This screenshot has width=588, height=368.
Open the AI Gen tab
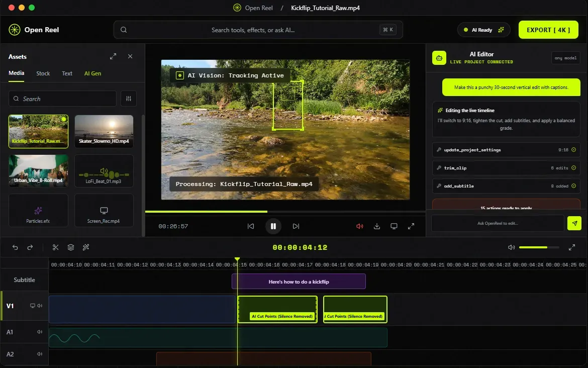coord(92,73)
